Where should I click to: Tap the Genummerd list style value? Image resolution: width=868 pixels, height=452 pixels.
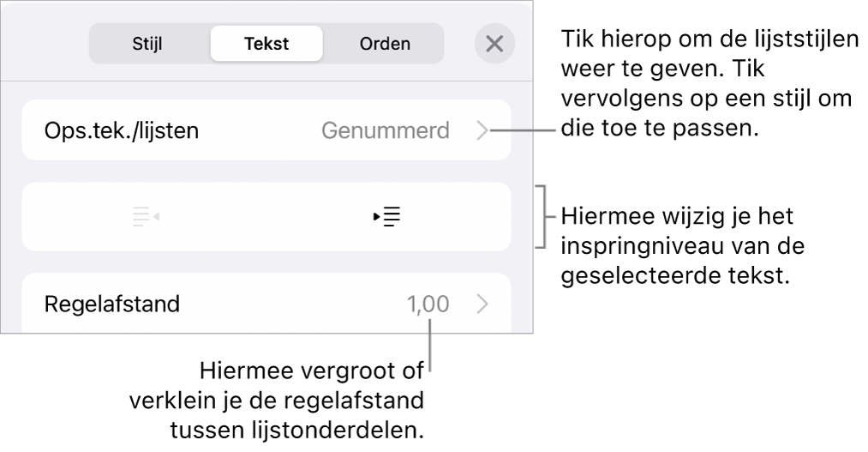pyautogui.click(x=385, y=131)
